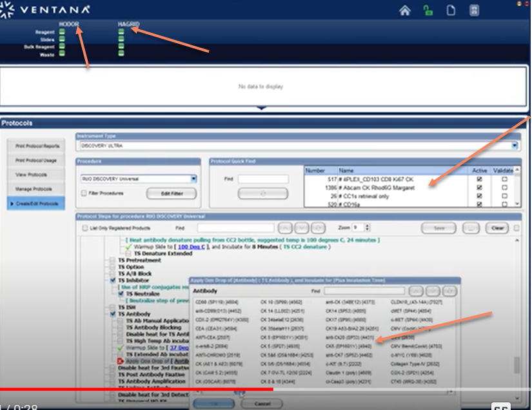Enable the Filter Procedures checkbox

click(84, 193)
